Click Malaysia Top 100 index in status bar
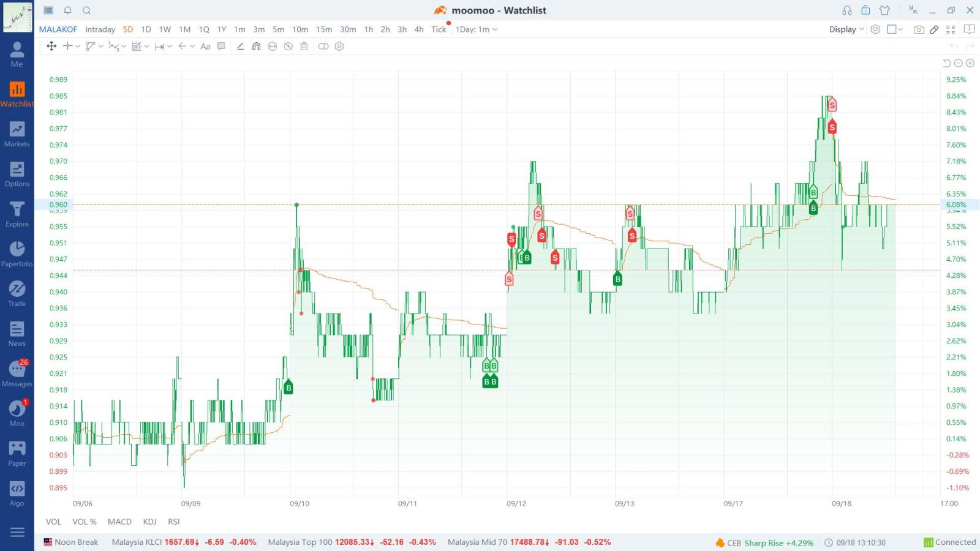Screen dimensions: 980x551 coord(352,542)
